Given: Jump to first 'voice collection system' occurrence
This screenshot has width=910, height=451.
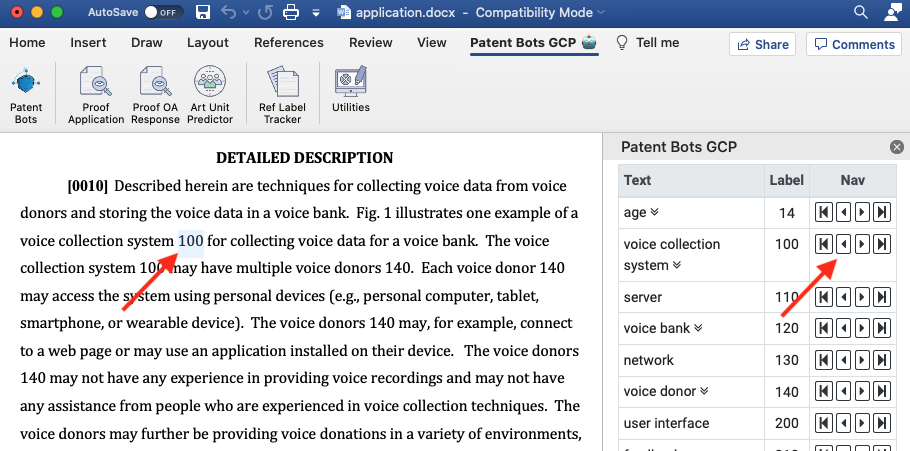Looking at the screenshot, I should pos(823,244).
